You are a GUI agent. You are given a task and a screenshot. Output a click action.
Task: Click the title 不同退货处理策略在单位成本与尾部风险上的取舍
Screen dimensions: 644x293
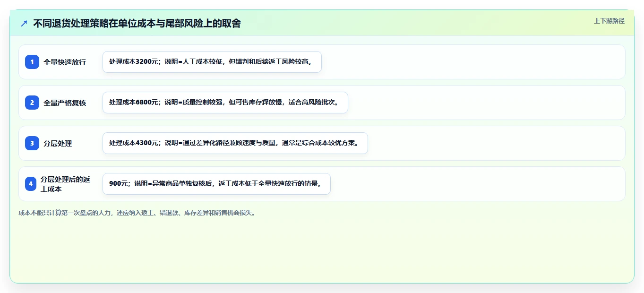tap(137, 23)
